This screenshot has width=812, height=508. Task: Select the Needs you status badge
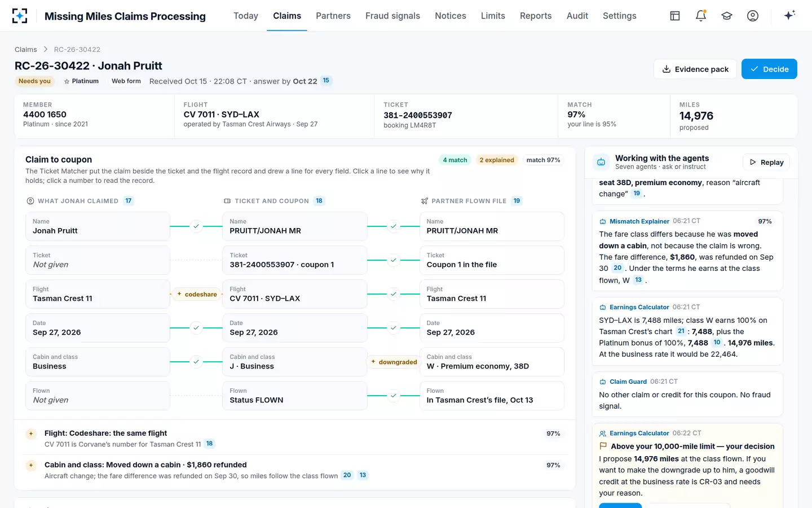34,81
